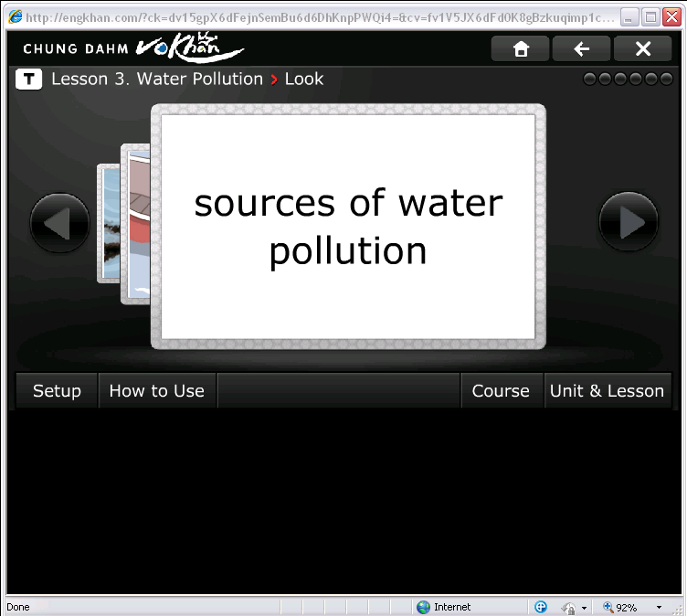The image size is (687, 616).
Task: Click the third progress dot
Action: [x=620, y=80]
